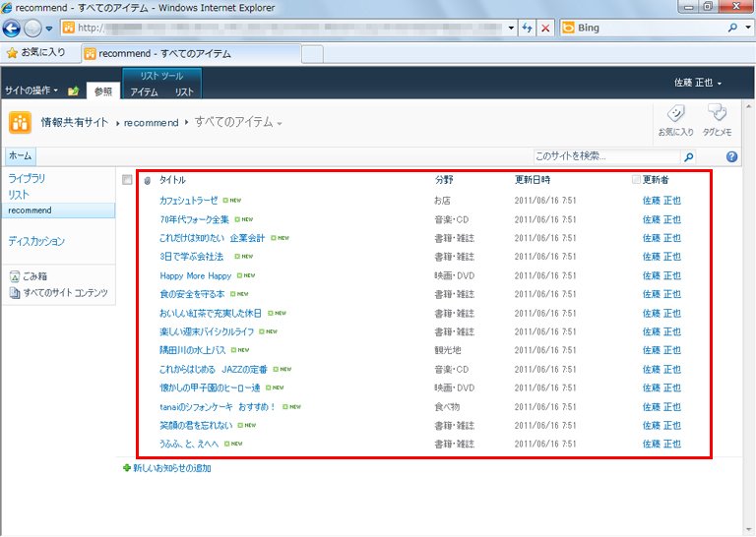Open the address bar history dropdown
The image size is (756, 537).
511,28
